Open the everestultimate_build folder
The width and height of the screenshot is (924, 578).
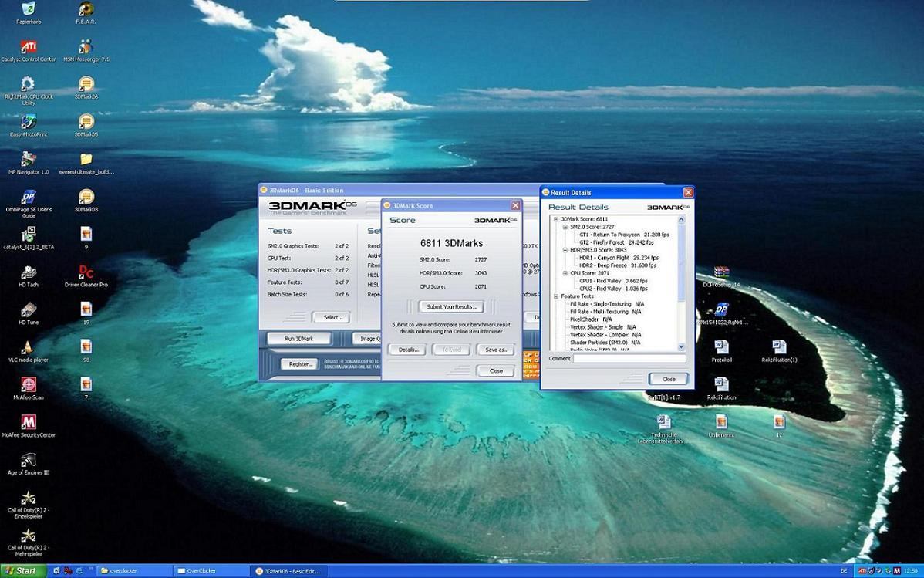pyautogui.click(x=86, y=164)
